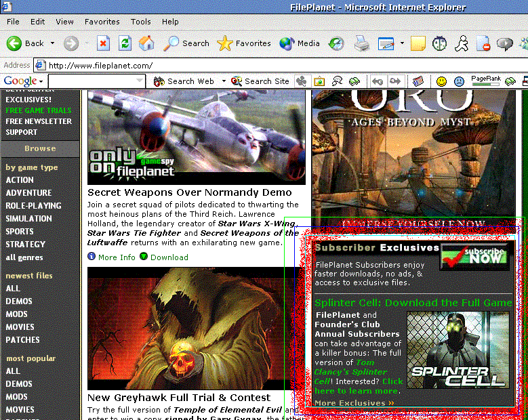This screenshot has width=528, height=420.
Task: Click the Splinter Cell game thumbnail
Action: click(x=458, y=350)
